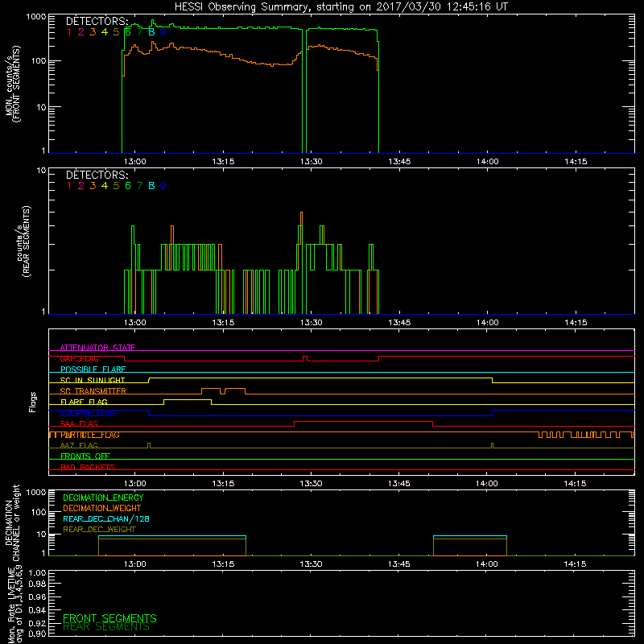Image resolution: width=644 pixels, height=644 pixels.
Task: Click the REAR SEGMENTS livetime legend
Action: pyautogui.click(x=106, y=627)
